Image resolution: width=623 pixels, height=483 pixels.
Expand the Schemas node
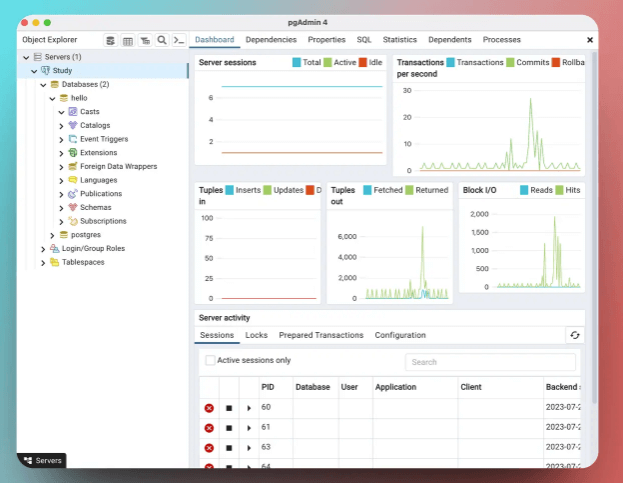pos(61,208)
